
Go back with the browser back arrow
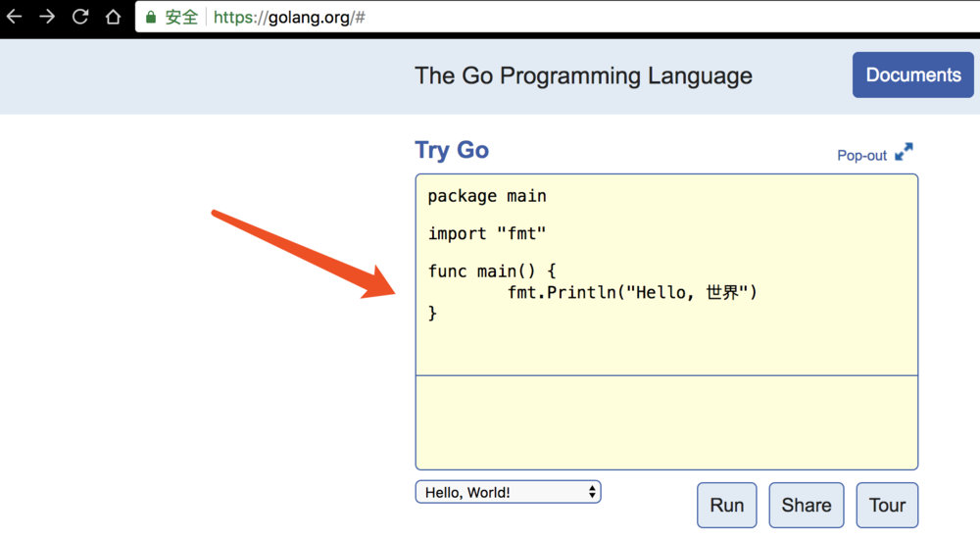(x=14, y=17)
